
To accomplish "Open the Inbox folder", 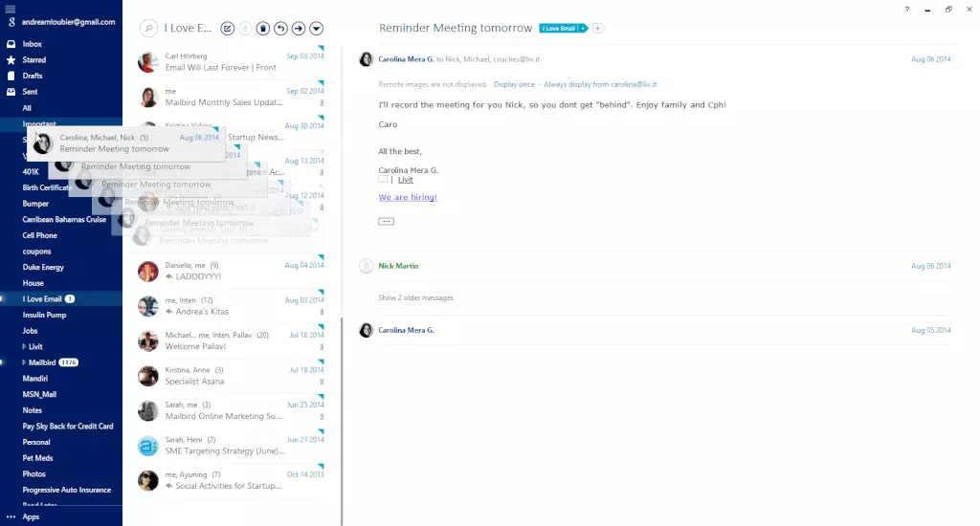I will point(33,44).
